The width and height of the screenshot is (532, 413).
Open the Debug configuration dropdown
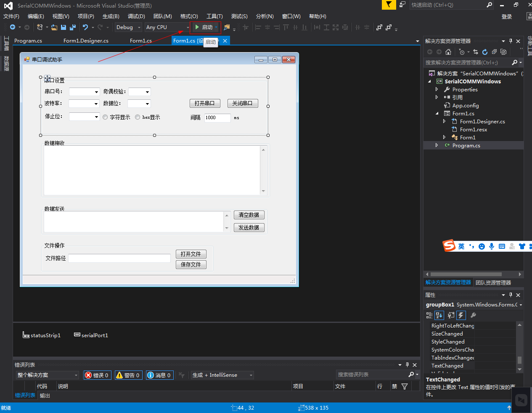pyautogui.click(x=128, y=27)
